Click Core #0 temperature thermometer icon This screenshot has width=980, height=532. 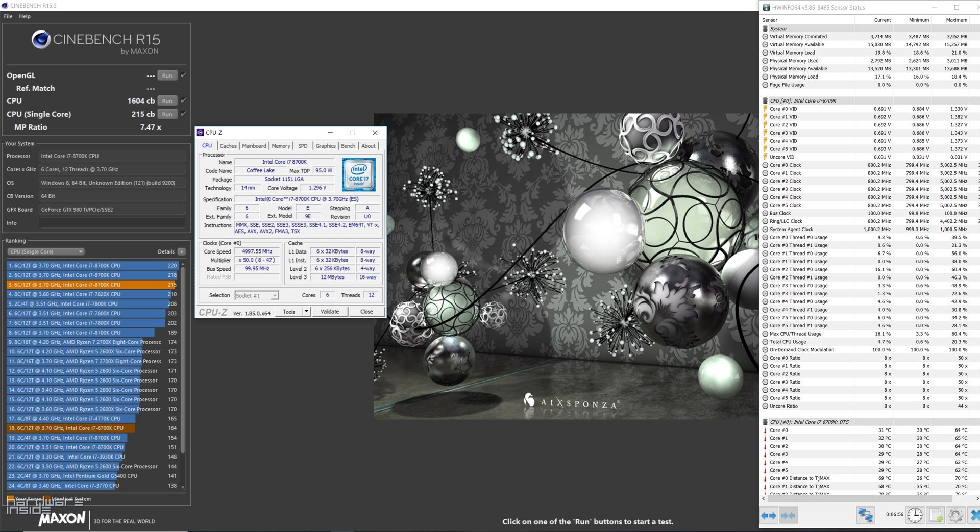(x=765, y=430)
